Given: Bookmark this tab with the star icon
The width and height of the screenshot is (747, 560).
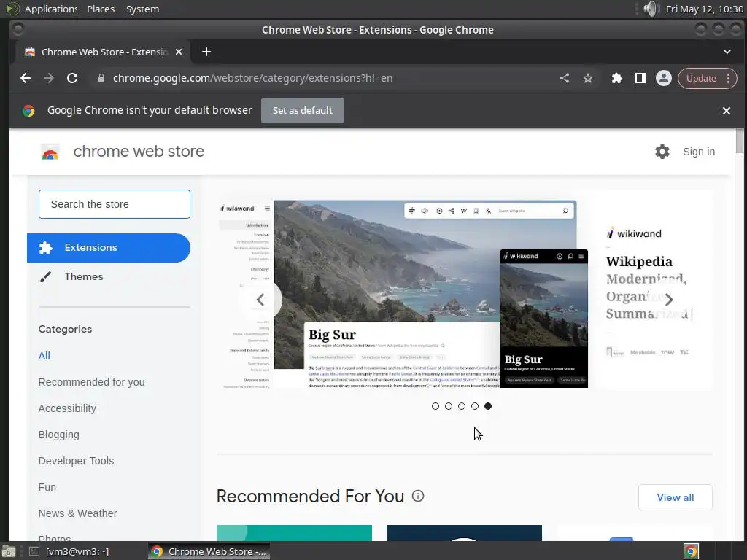Looking at the screenshot, I should click(x=588, y=78).
